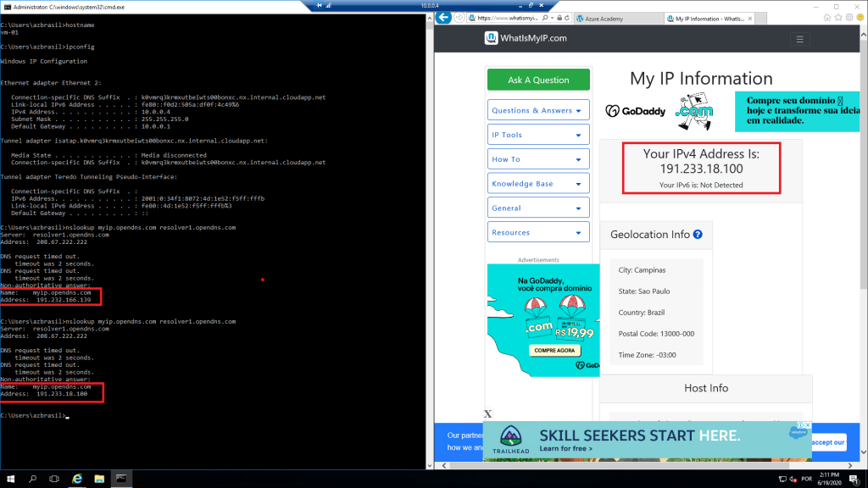Click the Geolocation Info help icon

pos(698,235)
